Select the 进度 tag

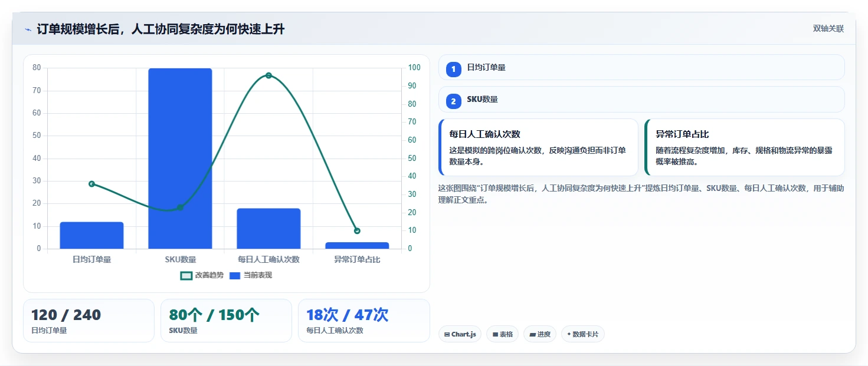[x=539, y=334]
